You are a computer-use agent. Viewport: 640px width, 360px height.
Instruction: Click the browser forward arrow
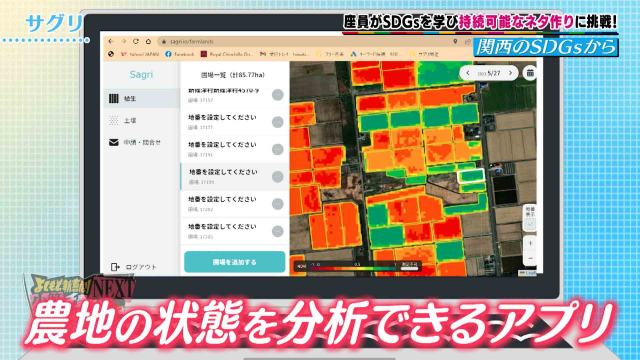pyautogui.click(x=123, y=42)
